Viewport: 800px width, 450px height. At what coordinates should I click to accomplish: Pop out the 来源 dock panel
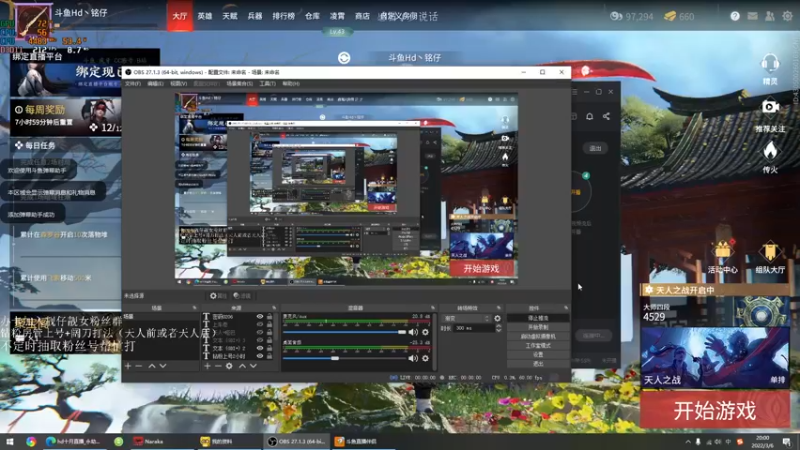click(274, 308)
